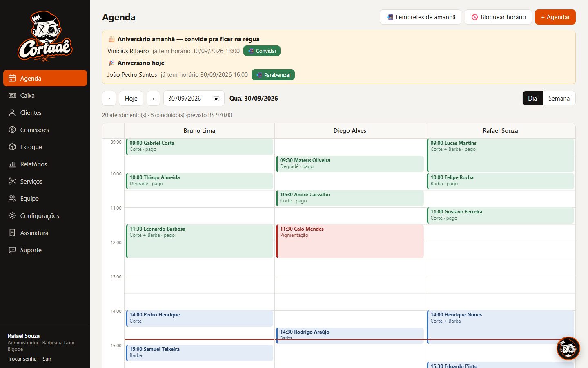Switch to Semana view

coord(559,98)
